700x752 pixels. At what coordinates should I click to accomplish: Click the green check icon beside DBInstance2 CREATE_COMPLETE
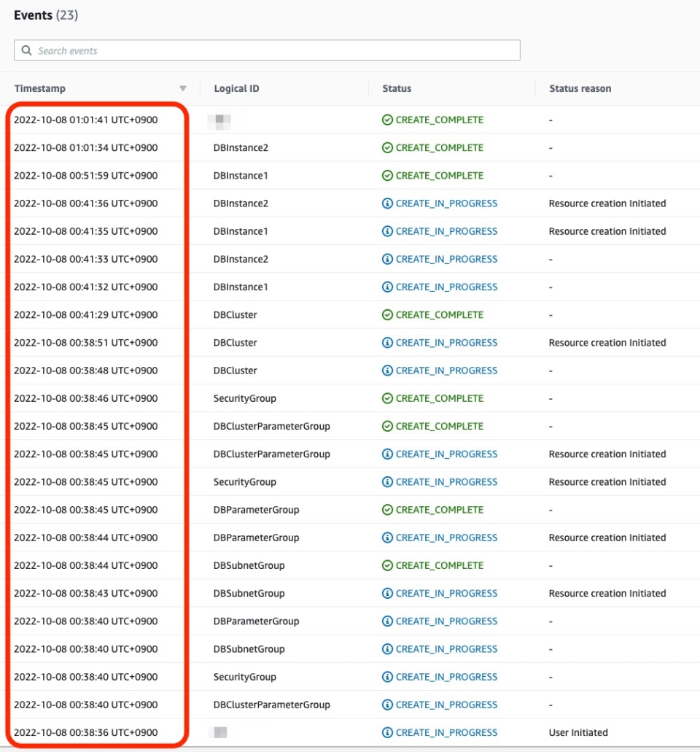(x=386, y=147)
